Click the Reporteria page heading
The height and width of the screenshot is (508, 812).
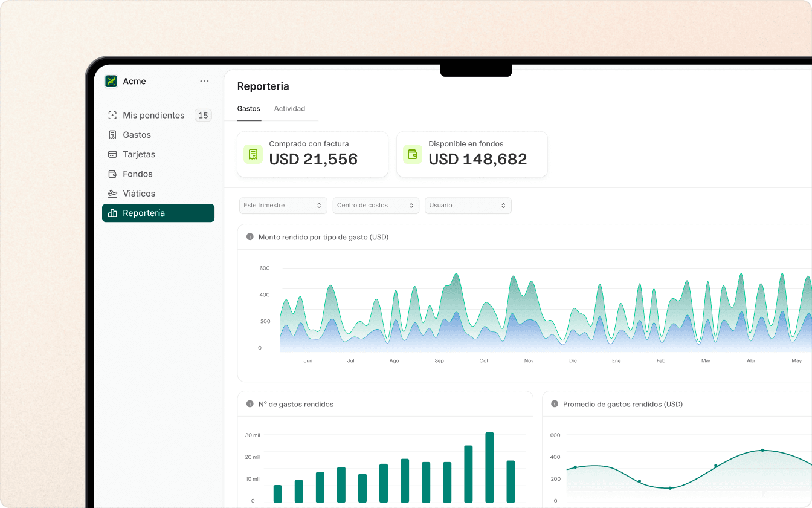click(263, 86)
